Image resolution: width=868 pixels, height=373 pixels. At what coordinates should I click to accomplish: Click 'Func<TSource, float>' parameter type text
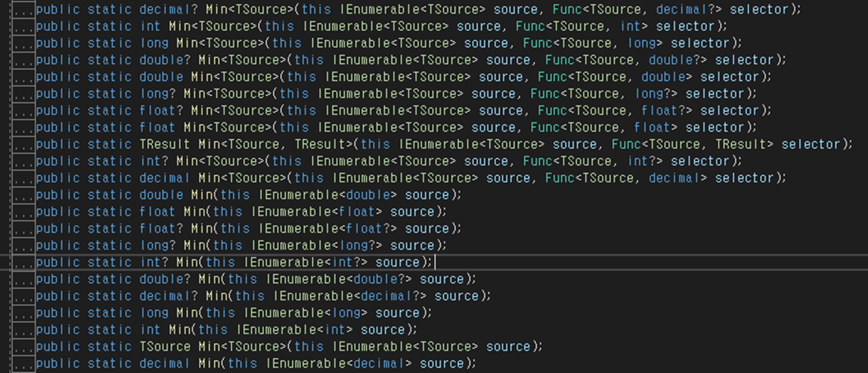click(604, 127)
